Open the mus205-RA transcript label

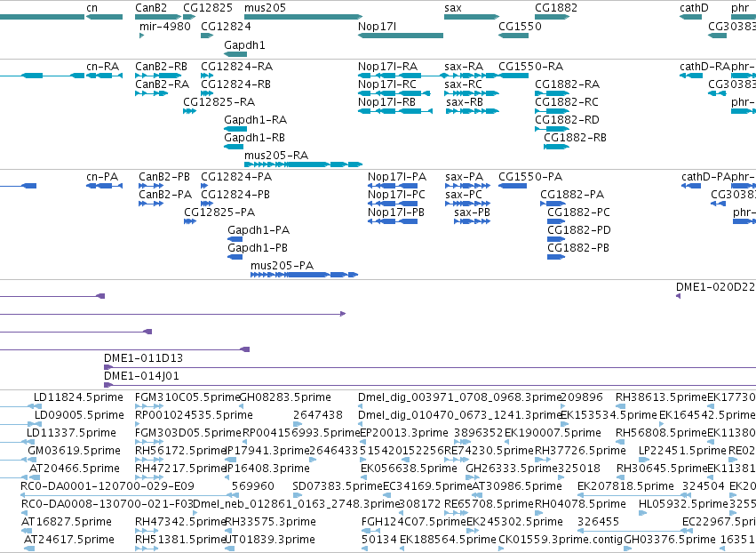275,156
